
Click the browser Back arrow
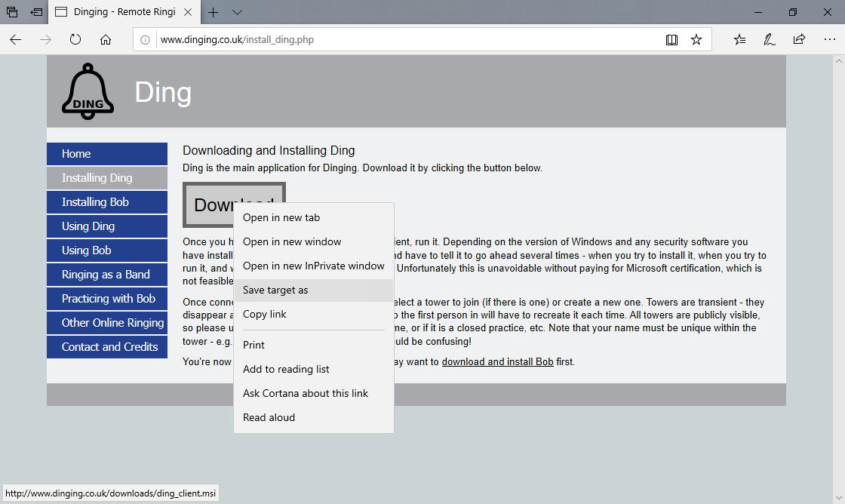point(16,39)
